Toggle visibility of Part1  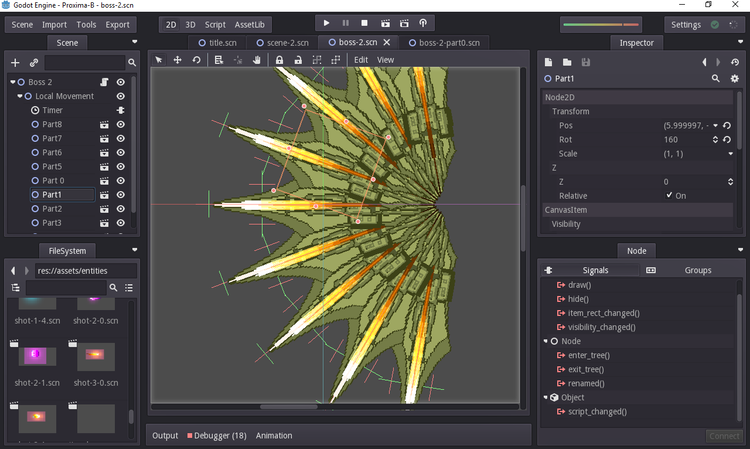(x=121, y=195)
